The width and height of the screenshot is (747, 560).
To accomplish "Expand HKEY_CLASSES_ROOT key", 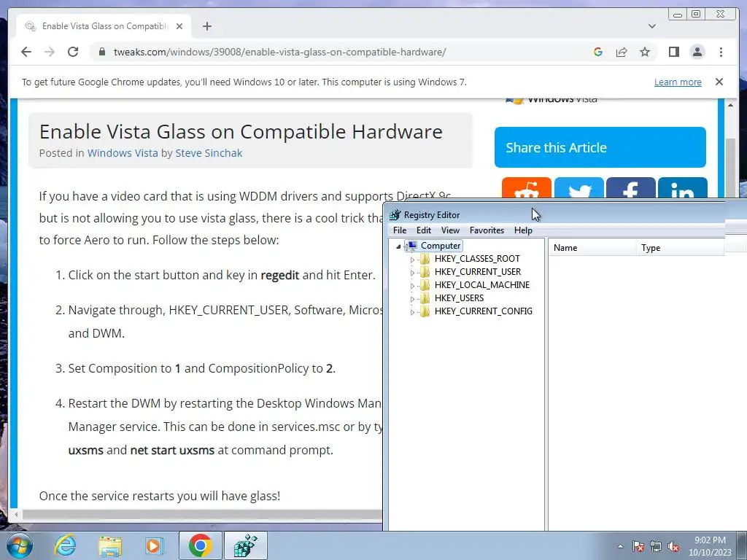I will click(x=413, y=260).
